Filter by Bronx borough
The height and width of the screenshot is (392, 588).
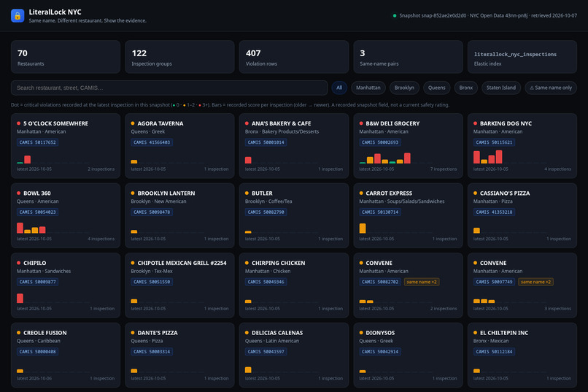pyautogui.click(x=465, y=88)
